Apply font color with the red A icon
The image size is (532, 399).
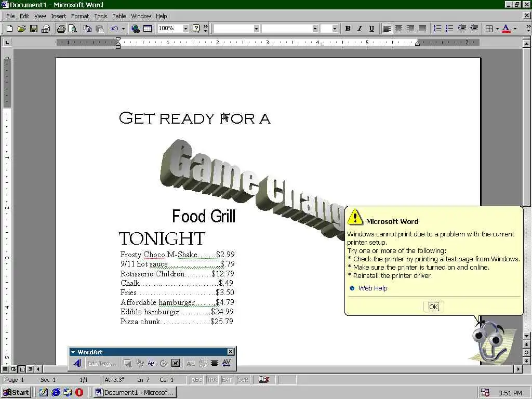506,29
